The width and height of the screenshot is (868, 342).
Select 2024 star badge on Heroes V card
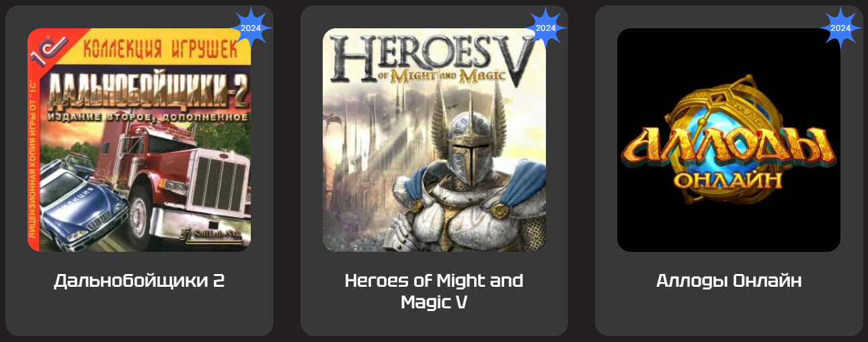tap(545, 28)
